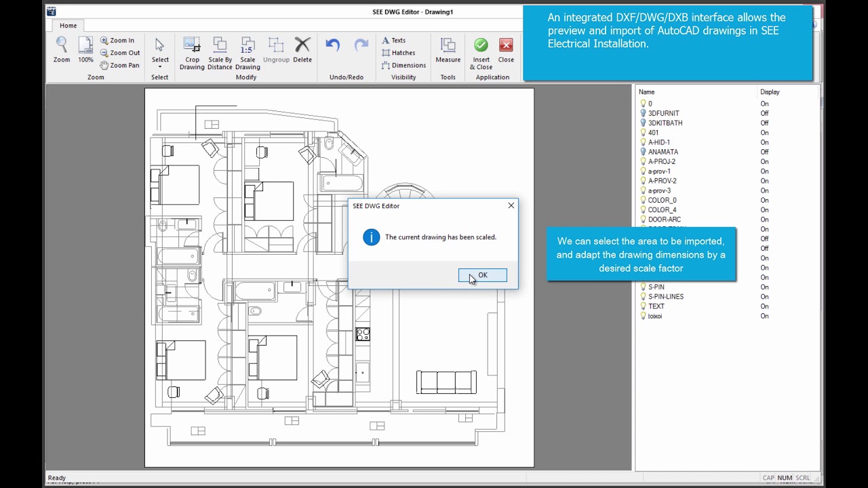
Task: Toggle the A-PROV-2 layer bulb
Action: (643, 181)
